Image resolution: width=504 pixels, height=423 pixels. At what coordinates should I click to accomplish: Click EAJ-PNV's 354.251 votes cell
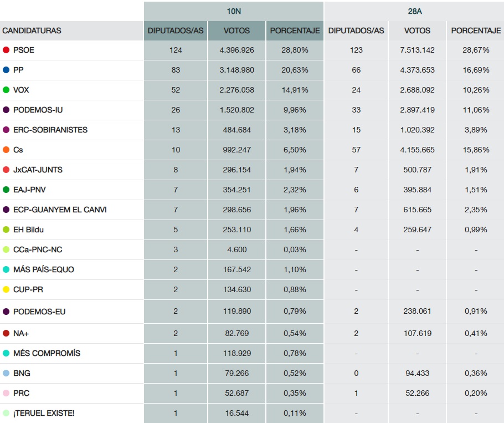pos(236,190)
